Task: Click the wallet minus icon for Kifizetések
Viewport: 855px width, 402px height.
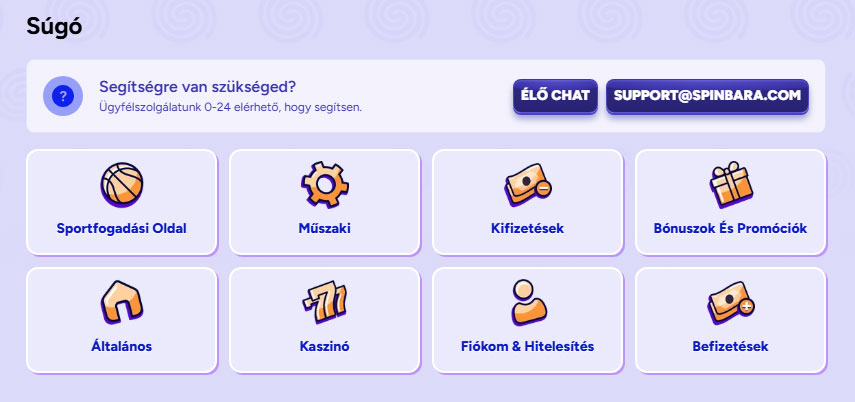Action: 528,183
